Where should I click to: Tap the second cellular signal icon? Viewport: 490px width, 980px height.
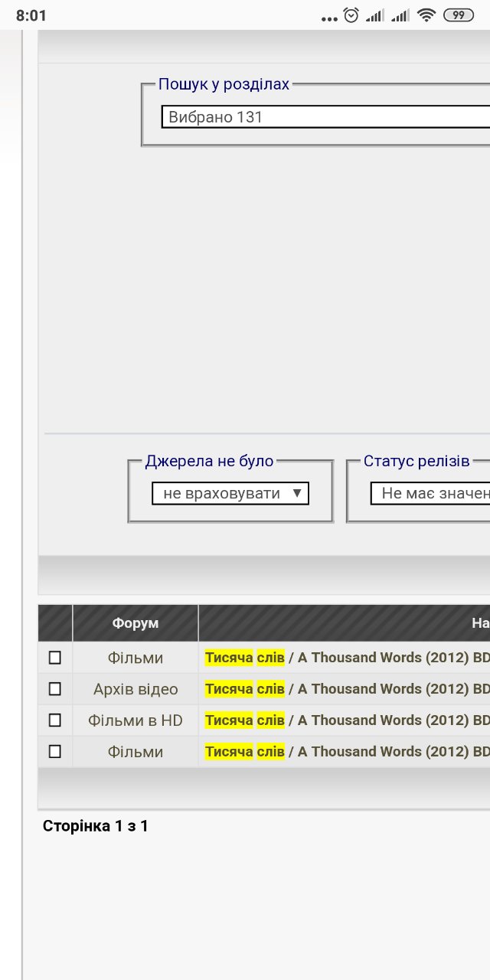tap(400, 15)
